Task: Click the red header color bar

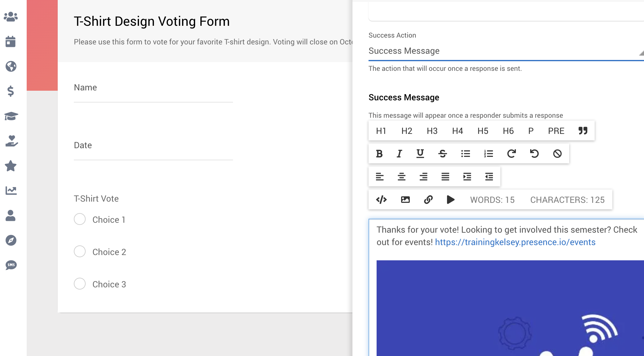Action: [42, 45]
